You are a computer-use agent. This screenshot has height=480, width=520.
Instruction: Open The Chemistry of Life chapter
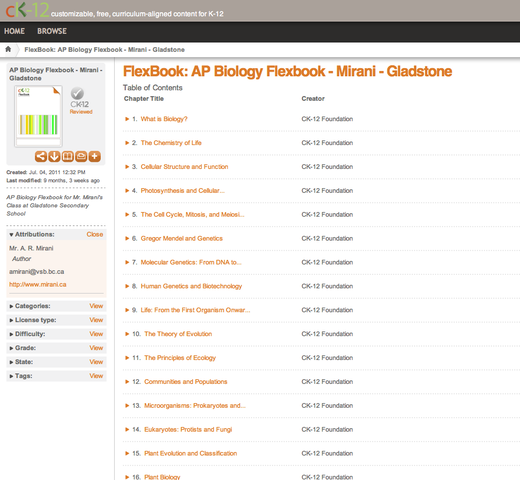[x=171, y=143]
